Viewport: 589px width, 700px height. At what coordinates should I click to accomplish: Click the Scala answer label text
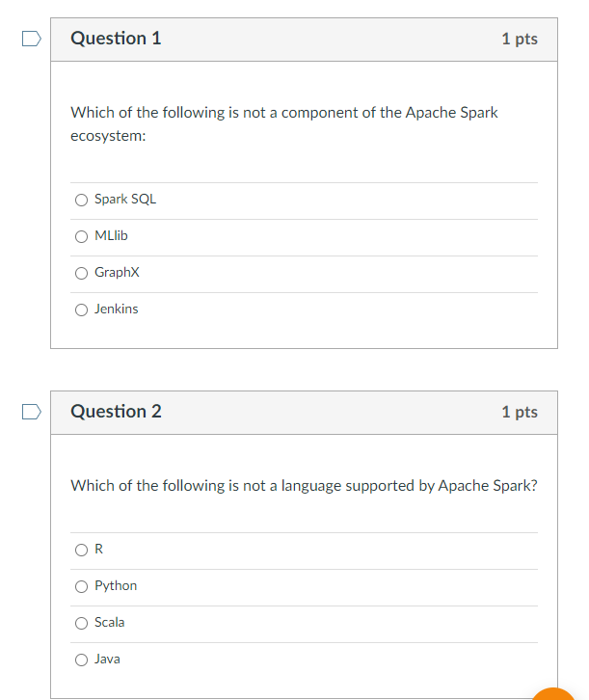pos(109,622)
